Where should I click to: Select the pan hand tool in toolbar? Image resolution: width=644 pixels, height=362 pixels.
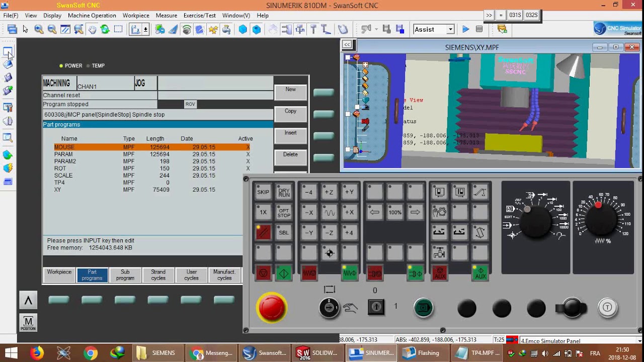click(92, 29)
